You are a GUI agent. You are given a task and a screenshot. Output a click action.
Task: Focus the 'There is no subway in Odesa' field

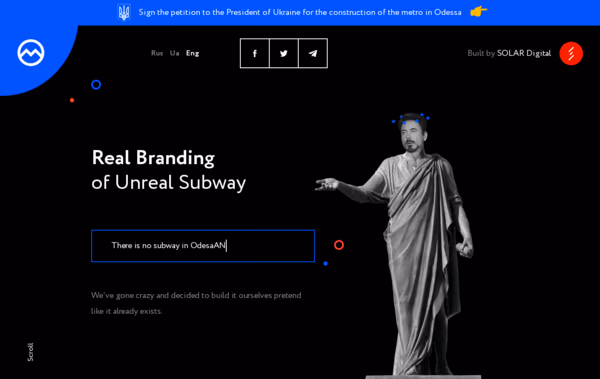(x=203, y=246)
